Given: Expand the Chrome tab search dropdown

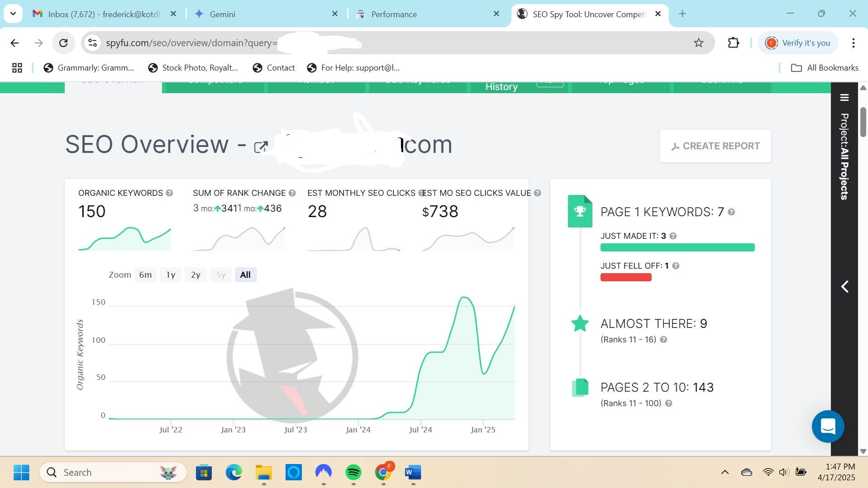Looking at the screenshot, I should click(13, 14).
